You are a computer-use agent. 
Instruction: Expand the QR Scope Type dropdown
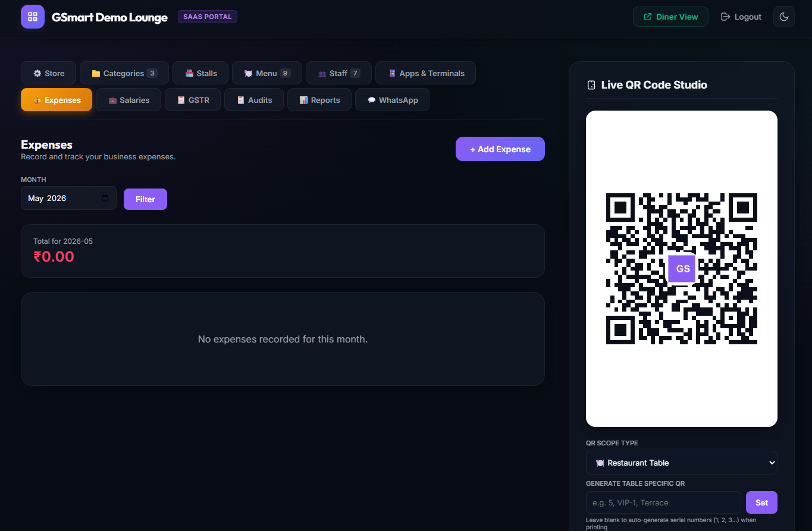tap(682, 463)
